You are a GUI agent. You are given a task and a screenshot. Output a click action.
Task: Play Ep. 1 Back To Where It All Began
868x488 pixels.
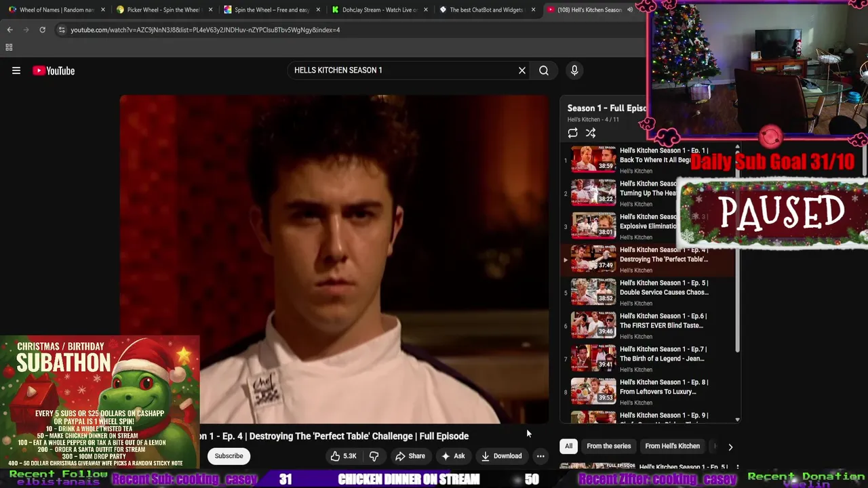click(648, 160)
